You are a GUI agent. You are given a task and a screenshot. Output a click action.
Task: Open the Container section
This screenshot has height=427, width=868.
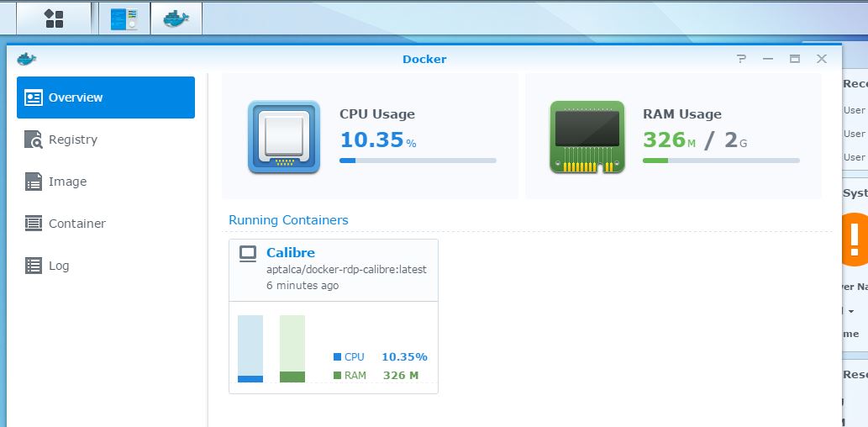(x=106, y=224)
